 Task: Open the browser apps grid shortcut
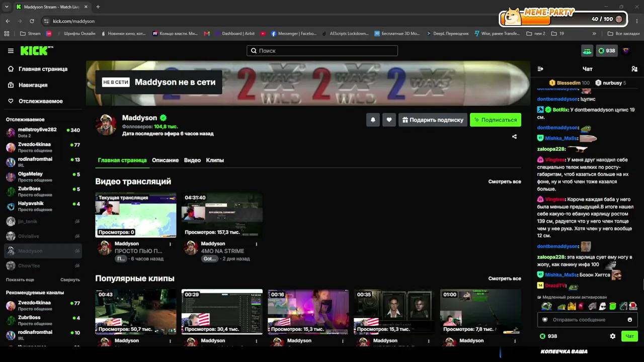pos(7,34)
